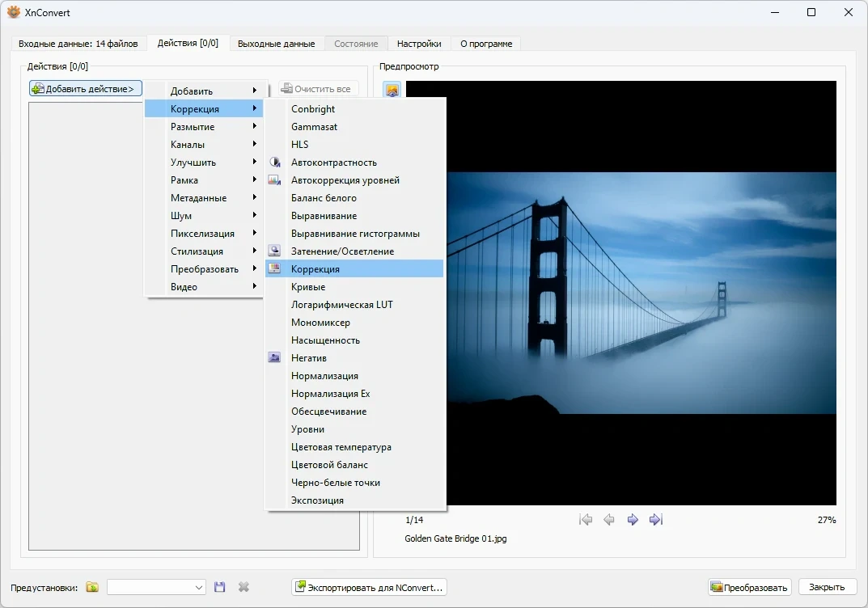This screenshot has width=868, height=608.
Task: Choose Обесцвечивание action
Action: coord(354,411)
